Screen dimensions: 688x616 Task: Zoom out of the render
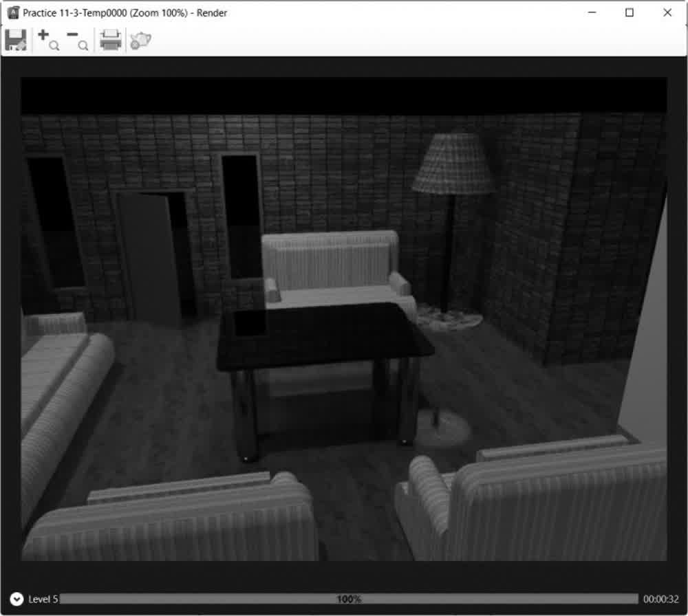pyautogui.click(x=77, y=41)
